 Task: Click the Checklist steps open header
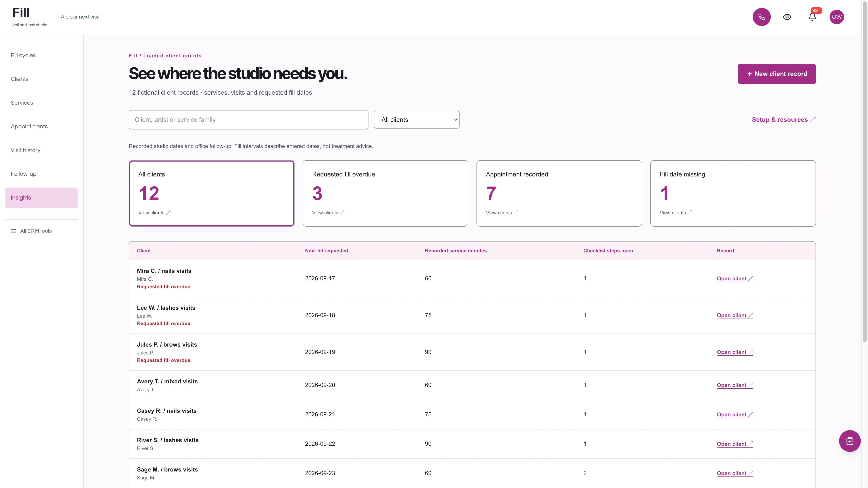pyautogui.click(x=608, y=251)
